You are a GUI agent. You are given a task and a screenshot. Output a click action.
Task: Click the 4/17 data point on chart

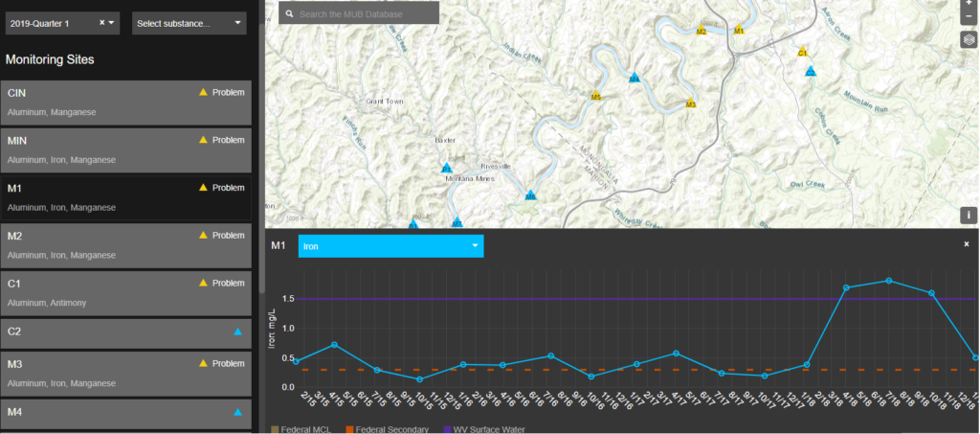click(x=676, y=354)
